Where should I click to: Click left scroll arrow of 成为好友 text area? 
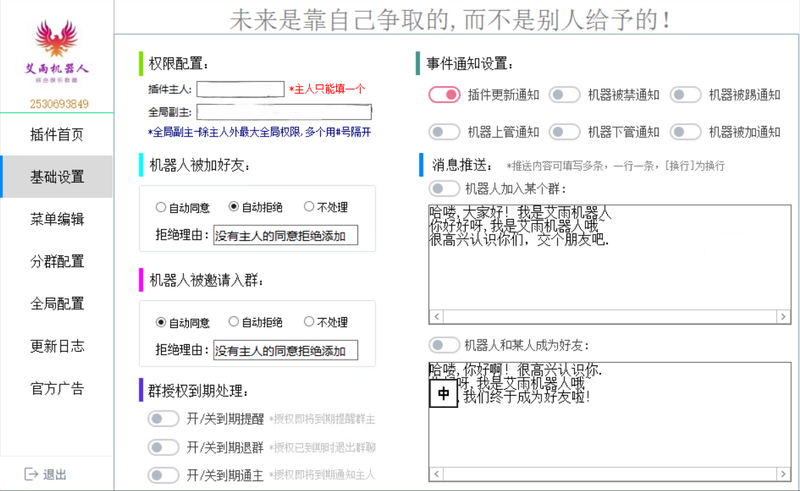[x=436, y=474]
